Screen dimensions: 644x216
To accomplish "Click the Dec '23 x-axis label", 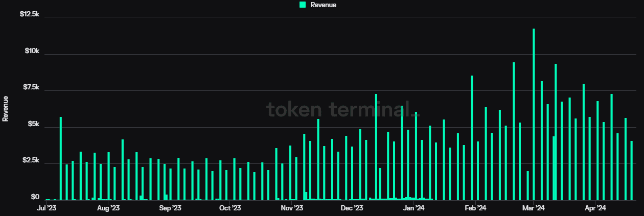I will pos(352,208).
